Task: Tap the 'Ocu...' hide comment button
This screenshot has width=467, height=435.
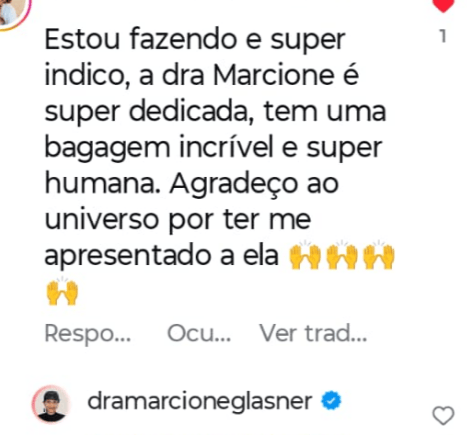Action: [199, 333]
